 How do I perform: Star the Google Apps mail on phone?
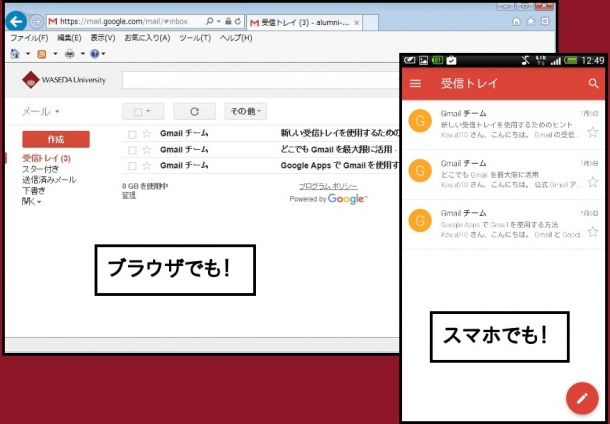(592, 232)
